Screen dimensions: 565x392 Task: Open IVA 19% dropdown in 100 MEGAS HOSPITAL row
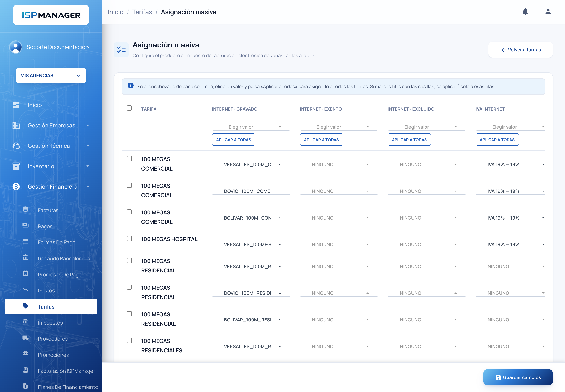(x=510, y=244)
